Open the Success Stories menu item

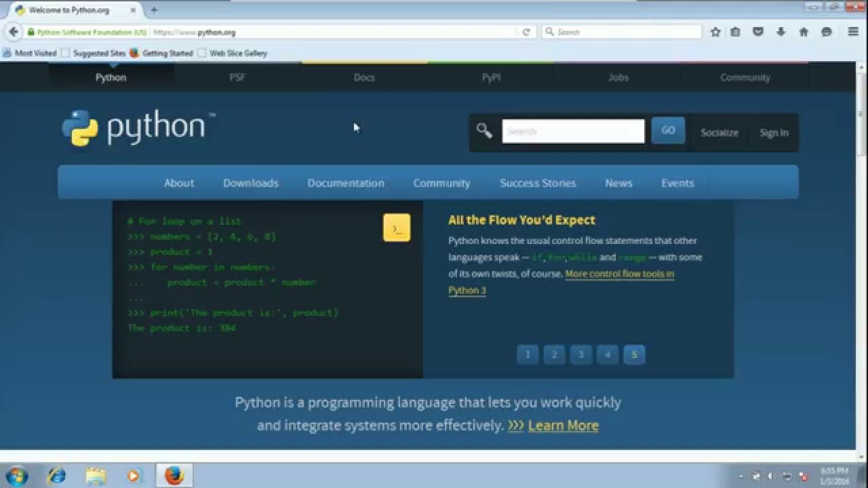(538, 183)
